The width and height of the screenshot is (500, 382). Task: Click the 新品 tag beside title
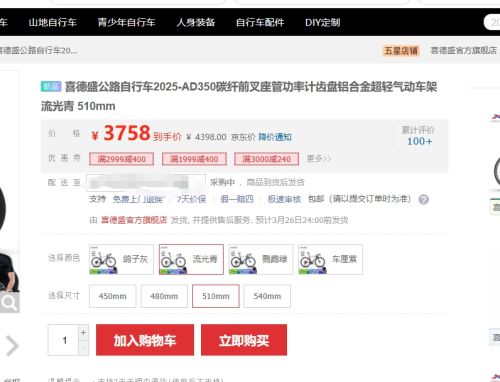coord(51,86)
